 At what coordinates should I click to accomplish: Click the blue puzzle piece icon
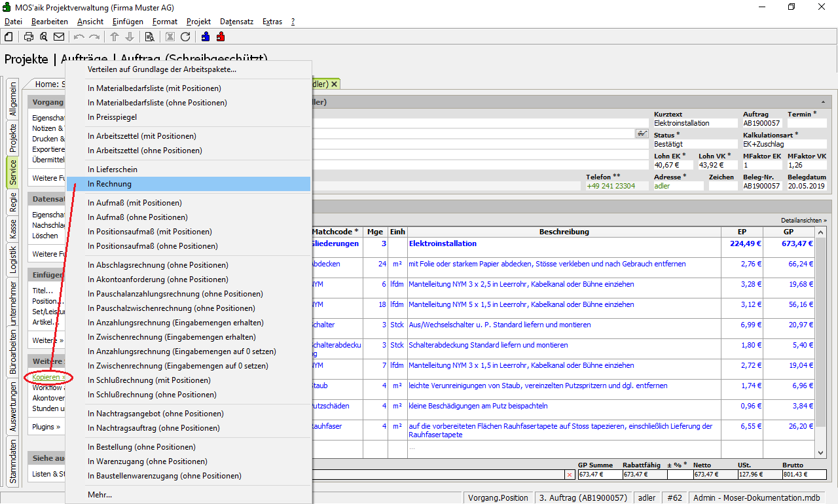pyautogui.click(x=206, y=37)
